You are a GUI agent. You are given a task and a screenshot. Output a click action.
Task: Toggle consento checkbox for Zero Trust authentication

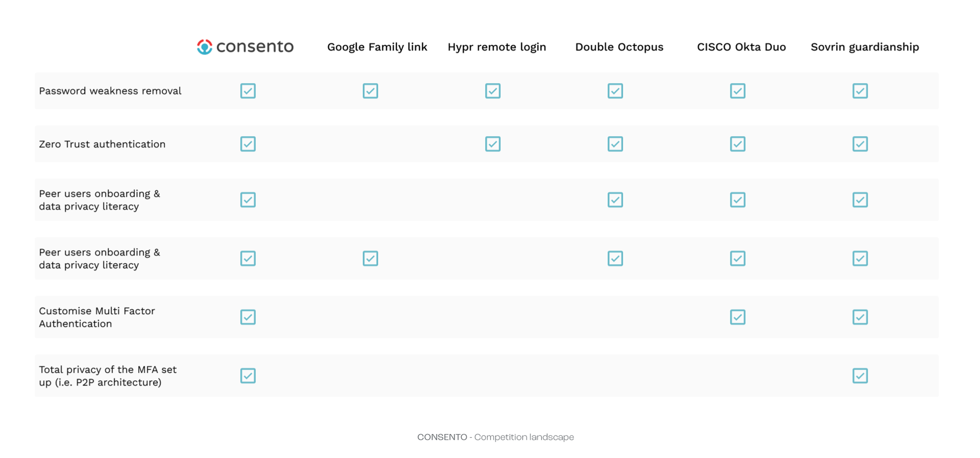(248, 144)
